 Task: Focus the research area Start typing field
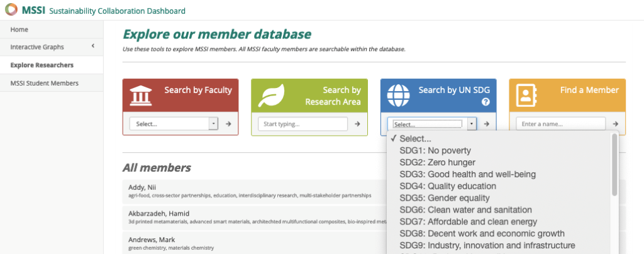[x=303, y=124]
